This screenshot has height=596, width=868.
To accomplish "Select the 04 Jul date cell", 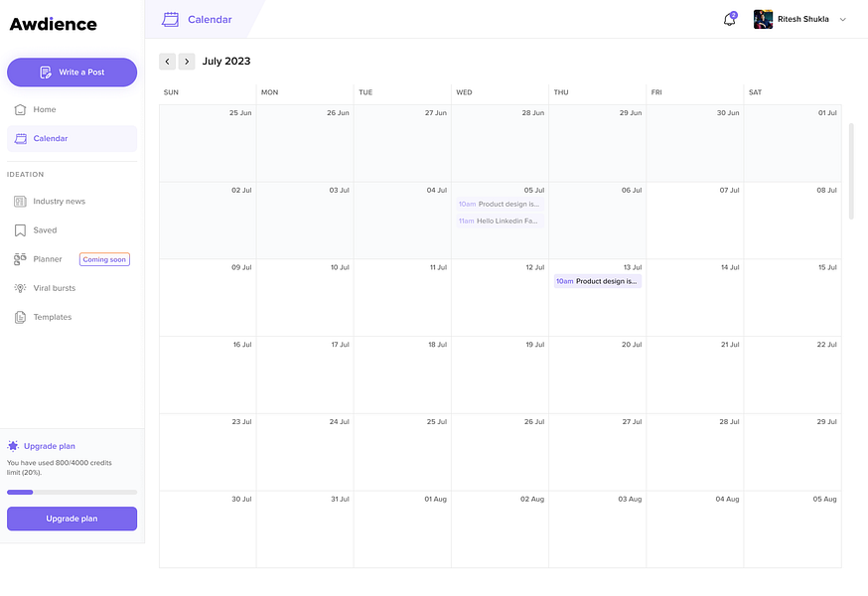I will click(x=402, y=221).
